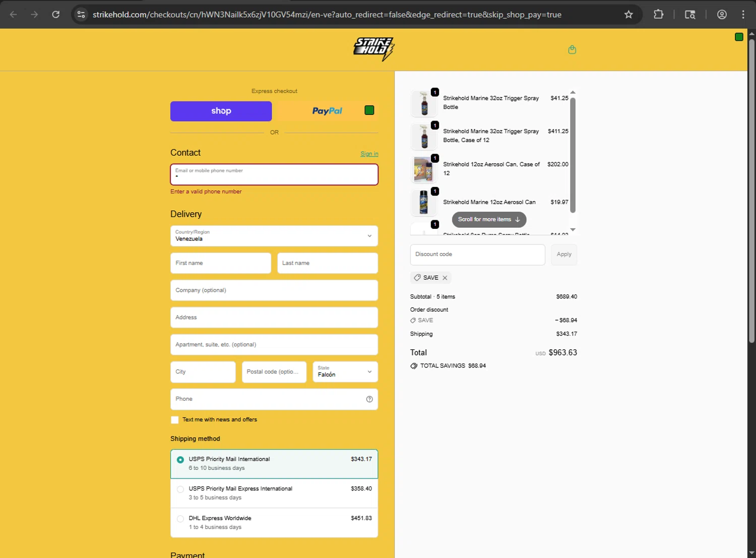Click the browser back arrow

pos(14,15)
